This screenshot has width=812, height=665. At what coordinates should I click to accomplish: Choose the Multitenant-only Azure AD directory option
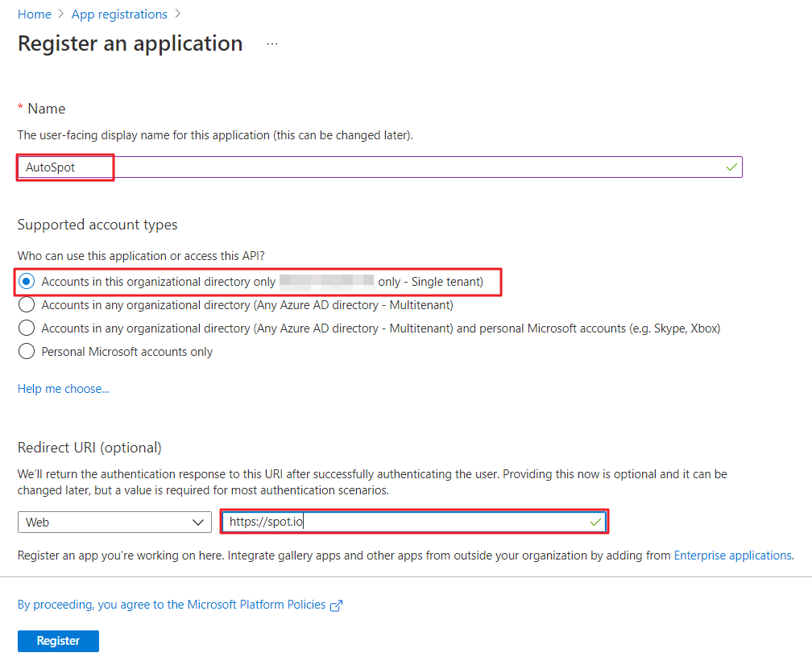pyautogui.click(x=27, y=305)
